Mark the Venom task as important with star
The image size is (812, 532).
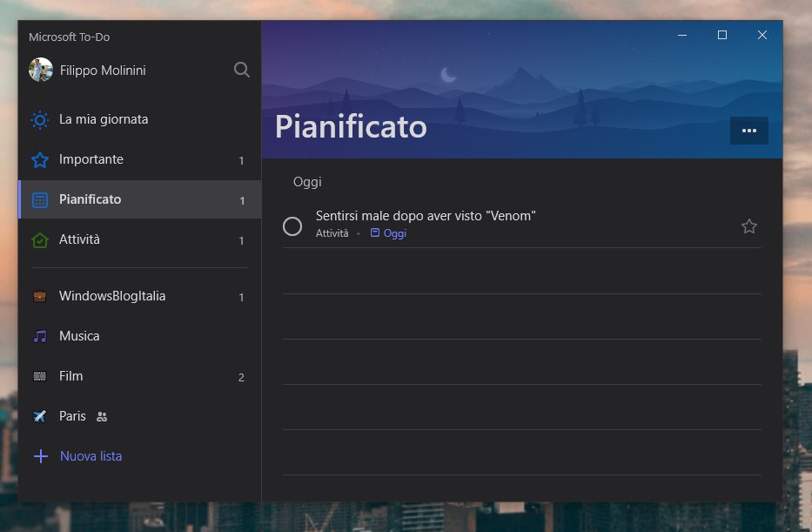pyautogui.click(x=748, y=226)
